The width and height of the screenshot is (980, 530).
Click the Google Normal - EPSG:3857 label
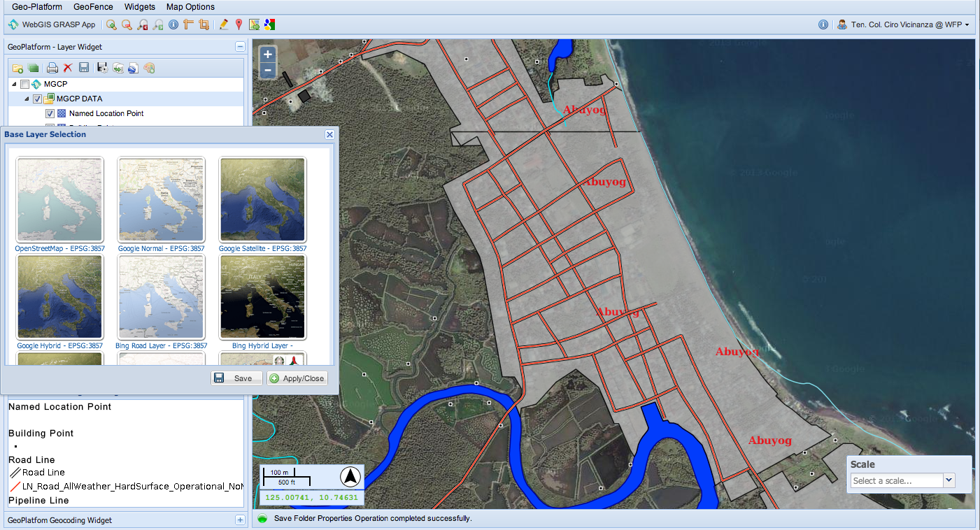pos(162,248)
